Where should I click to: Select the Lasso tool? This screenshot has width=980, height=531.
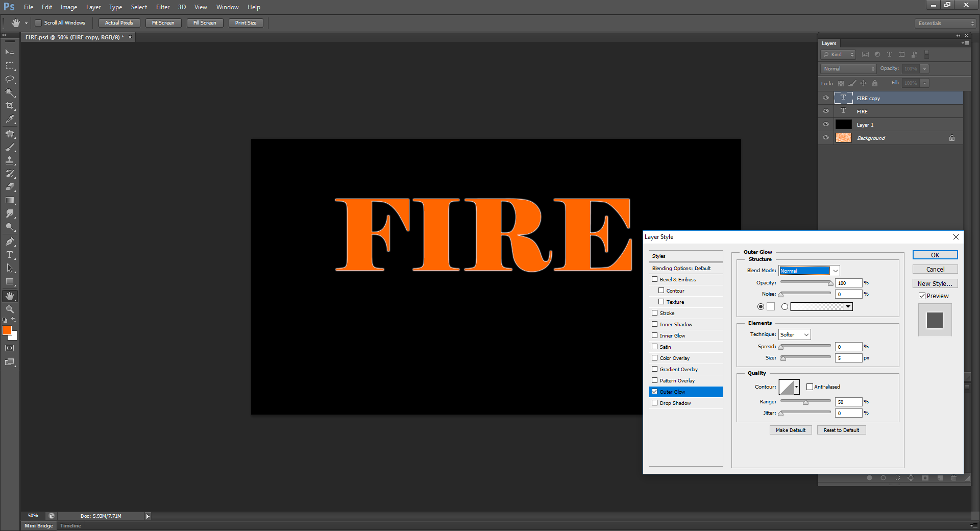tap(10, 79)
